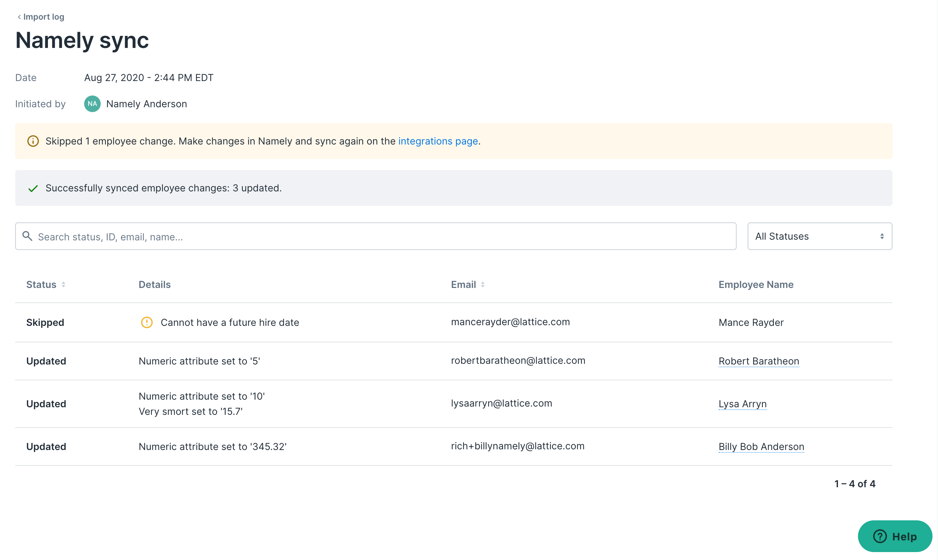Click the Namely Anderson initiator name
The image size is (938, 560).
pyautogui.click(x=147, y=104)
